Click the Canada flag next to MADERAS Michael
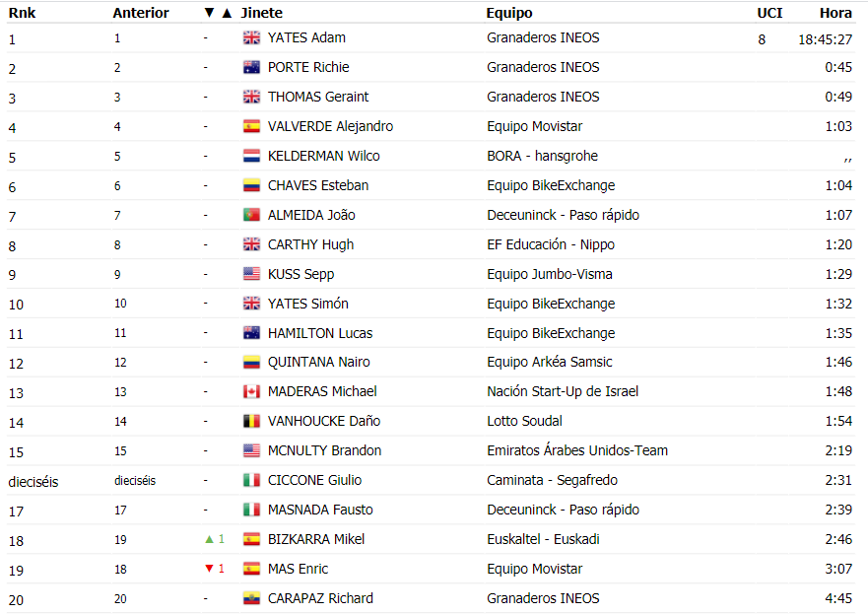Viewport: 868px width, 614px height. coord(251,392)
